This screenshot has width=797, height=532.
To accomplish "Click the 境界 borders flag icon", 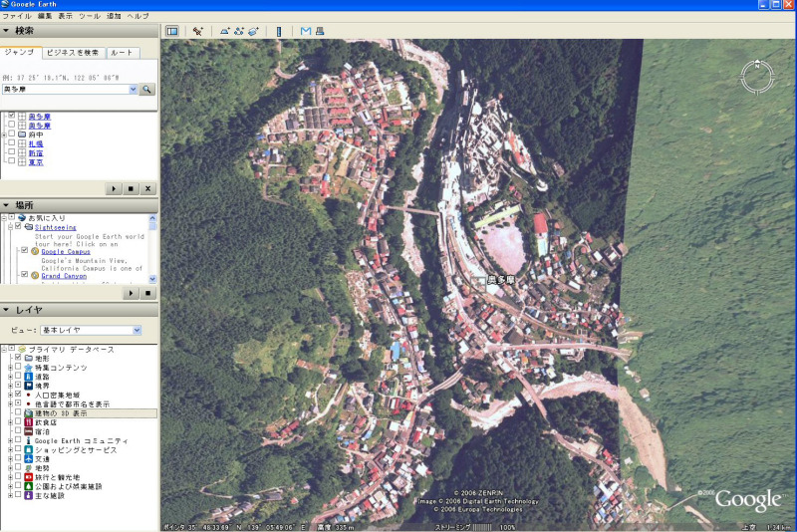I will coord(29,386).
